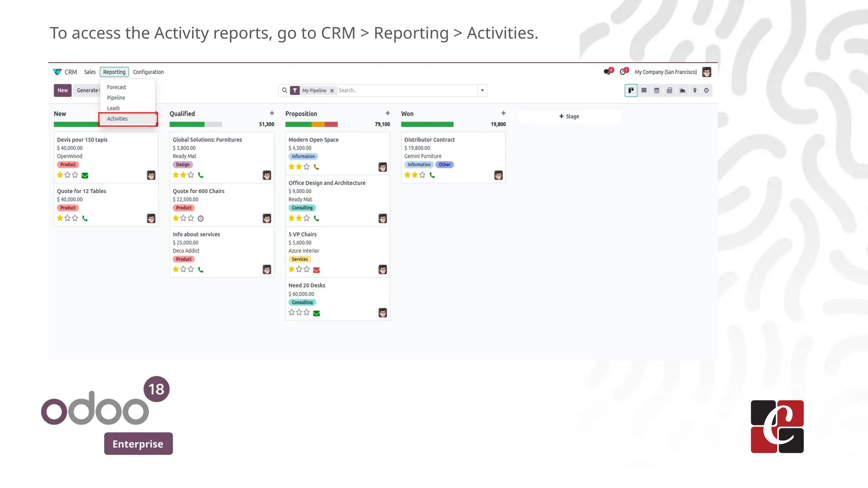Open the activity clock view

pos(706,90)
